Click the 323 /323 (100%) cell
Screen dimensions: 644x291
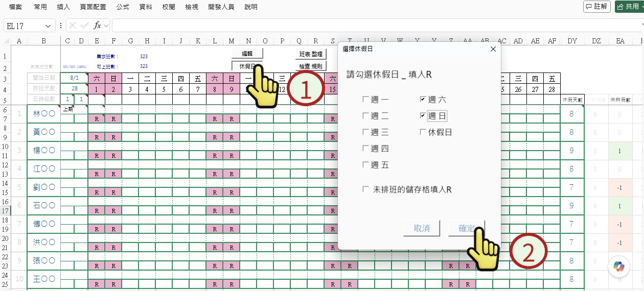click(74, 66)
